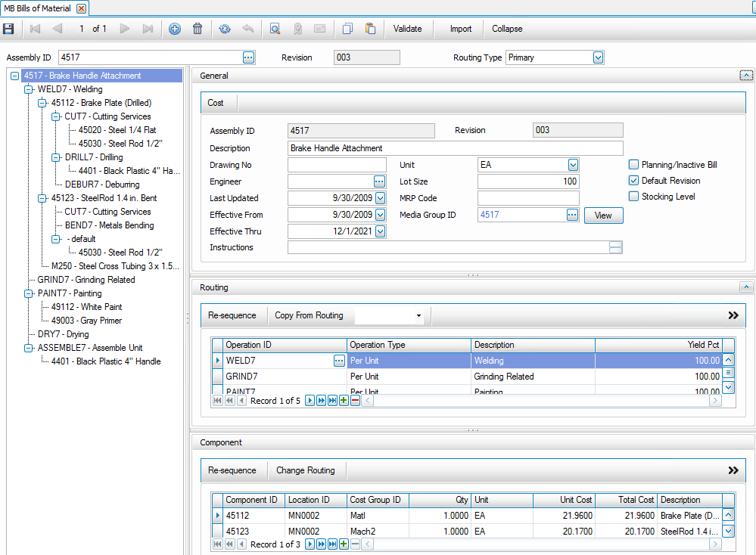Click the Component grid horizontal scrollbar
756x555 pixels.
point(541,544)
